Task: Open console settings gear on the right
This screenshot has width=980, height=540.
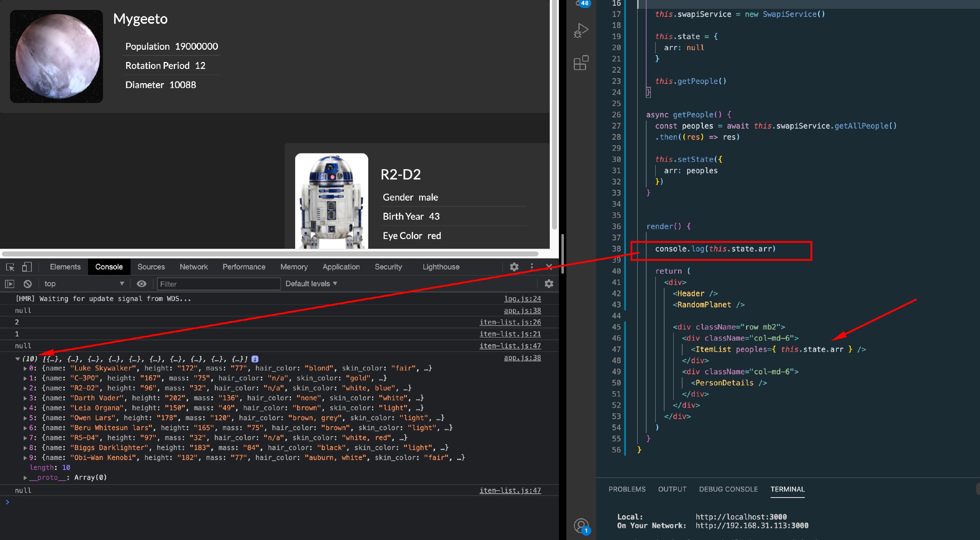Action: pos(549,284)
